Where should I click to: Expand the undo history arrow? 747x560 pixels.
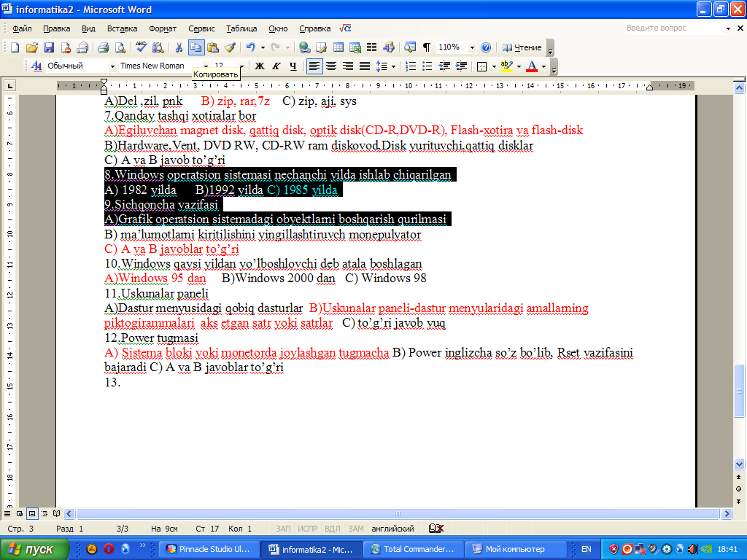click(x=263, y=47)
